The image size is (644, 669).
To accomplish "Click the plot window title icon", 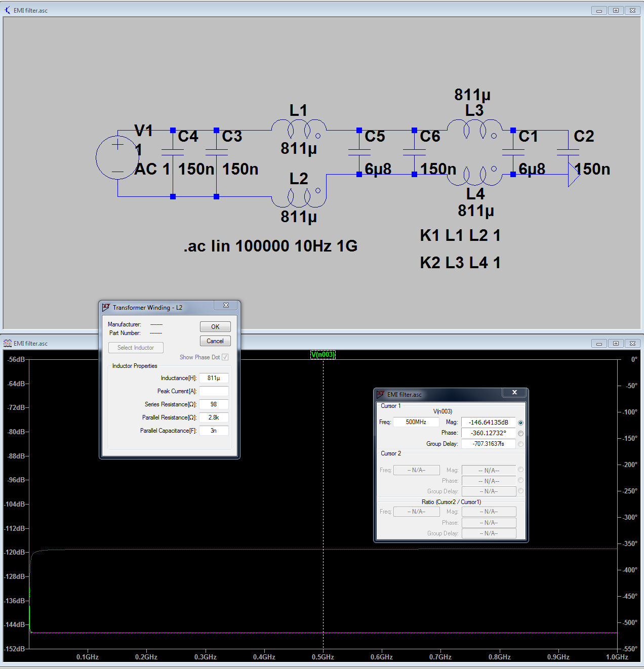I will (7, 343).
